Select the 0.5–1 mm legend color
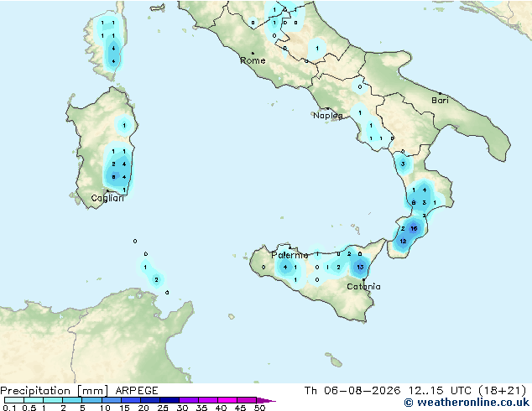532x411 pixels. coord(34,400)
